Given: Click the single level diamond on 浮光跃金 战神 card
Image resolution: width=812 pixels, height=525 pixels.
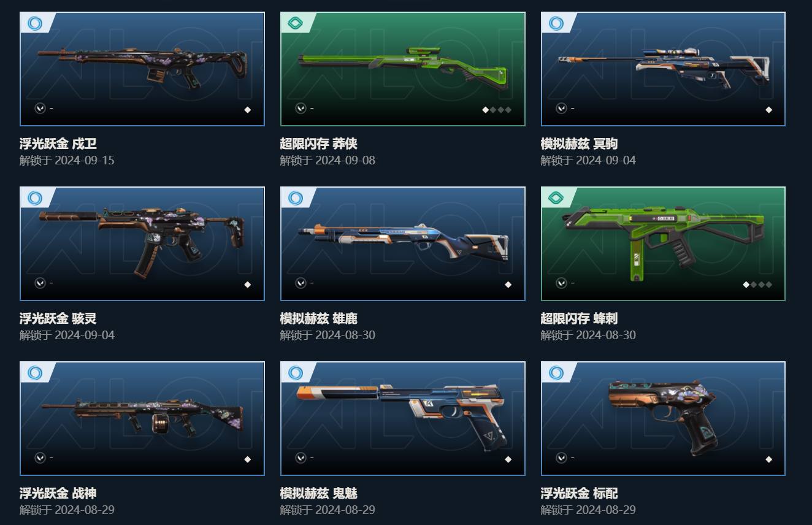Looking at the screenshot, I should [248, 459].
